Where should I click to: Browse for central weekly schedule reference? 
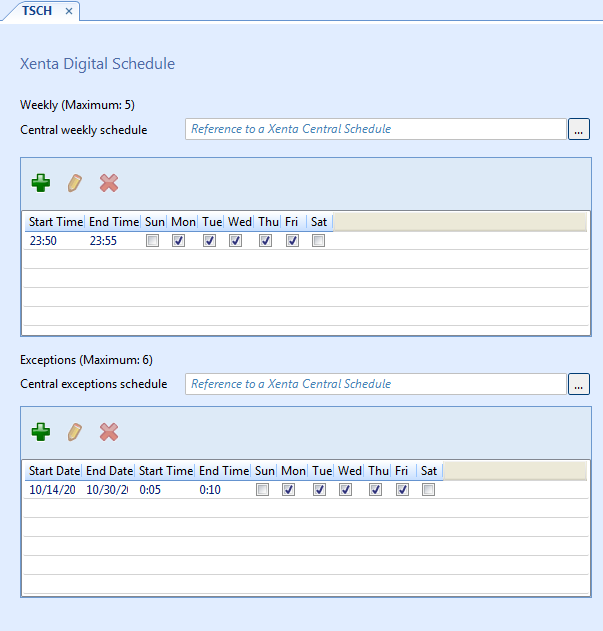579,129
